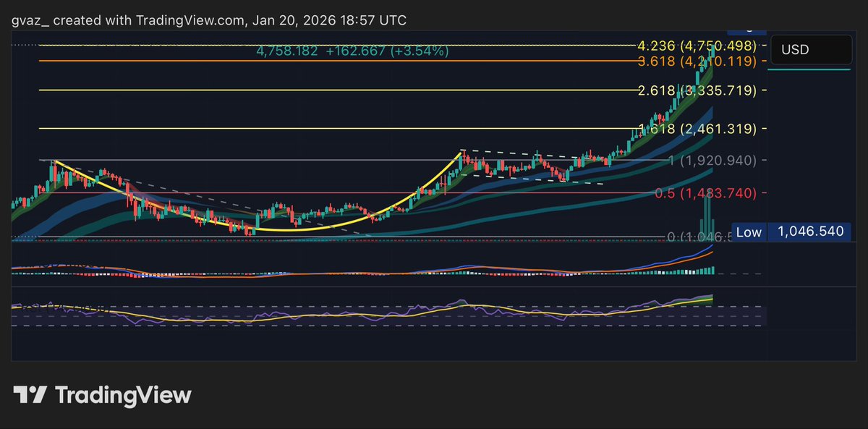The width and height of the screenshot is (868, 429).
Task: Open the USD currency selector
Action: point(812,50)
